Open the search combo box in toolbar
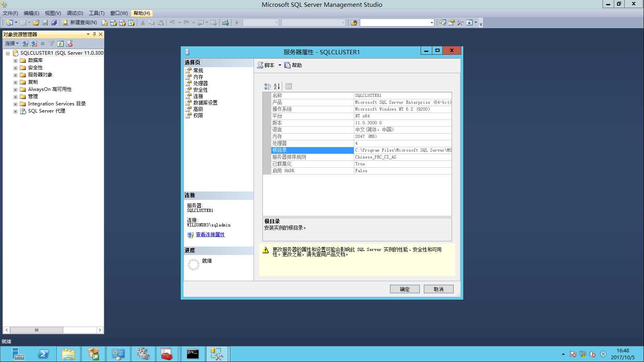This screenshot has height=362, width=644. [x=432, y=23]
